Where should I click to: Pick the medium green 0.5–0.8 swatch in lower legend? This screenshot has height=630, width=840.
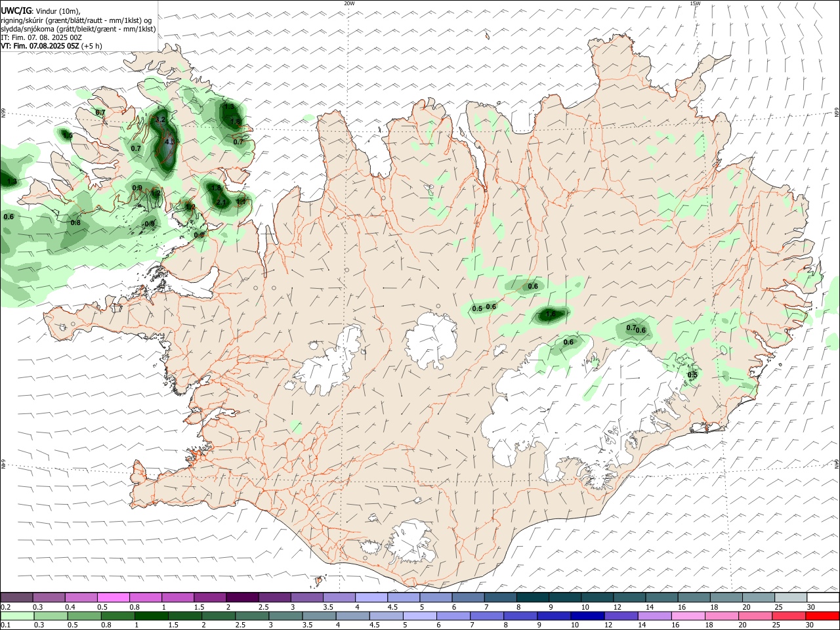coord(84,616)
